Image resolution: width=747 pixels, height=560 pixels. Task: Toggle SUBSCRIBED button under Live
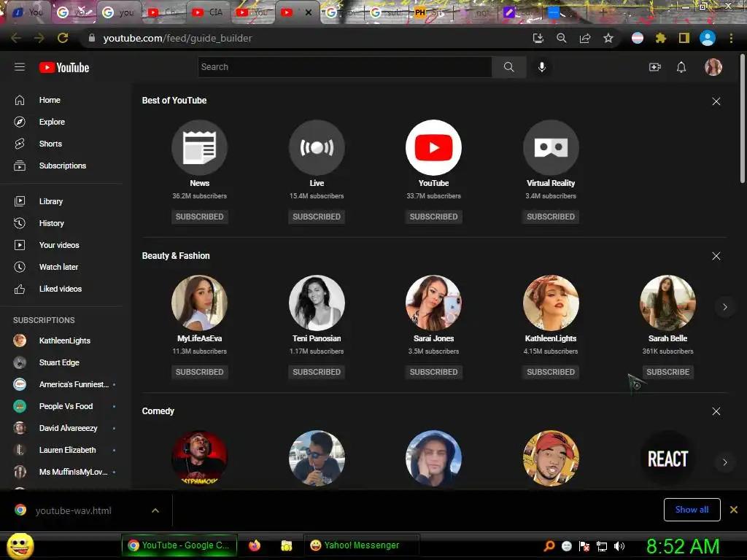pyautogui.click(x=317, y=217)
